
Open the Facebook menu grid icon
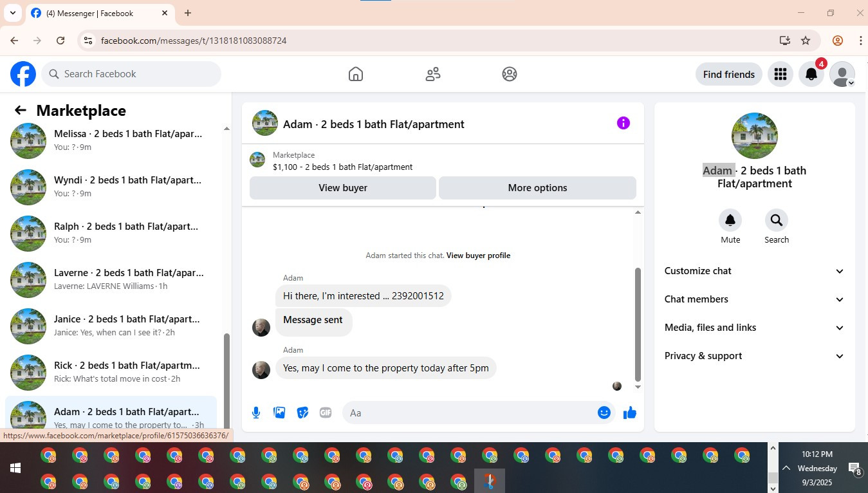point(780,74)
